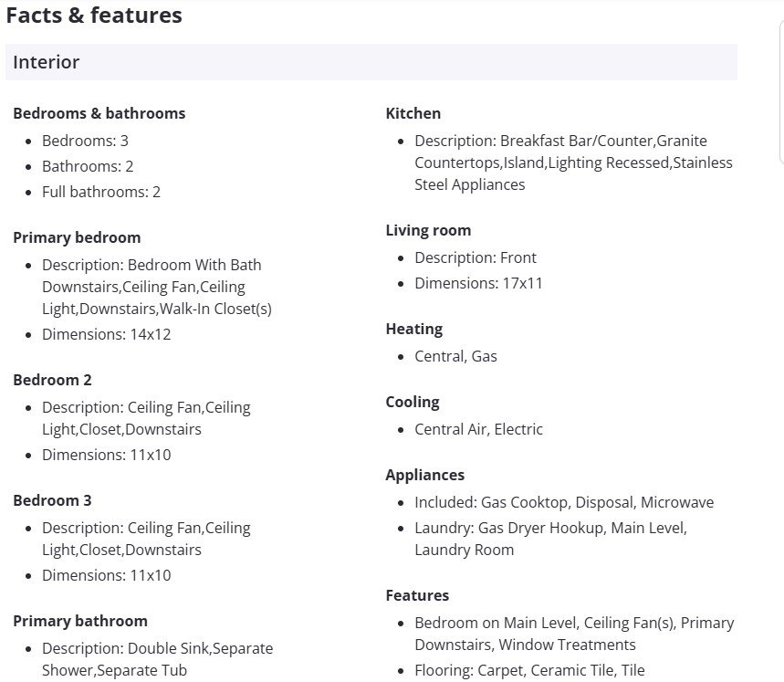Click the Primary bedroom heading
The image size is (784, 682).
coord(77,237)
